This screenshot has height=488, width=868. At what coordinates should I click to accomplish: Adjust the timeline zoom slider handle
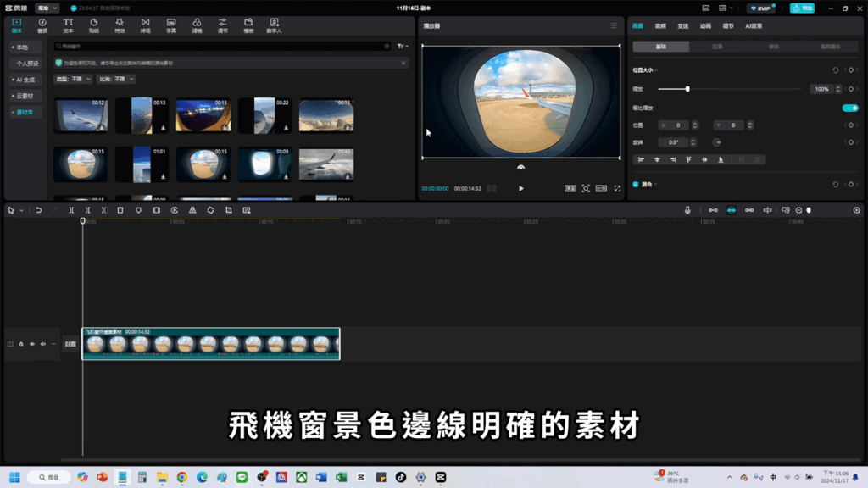(809, 210)
